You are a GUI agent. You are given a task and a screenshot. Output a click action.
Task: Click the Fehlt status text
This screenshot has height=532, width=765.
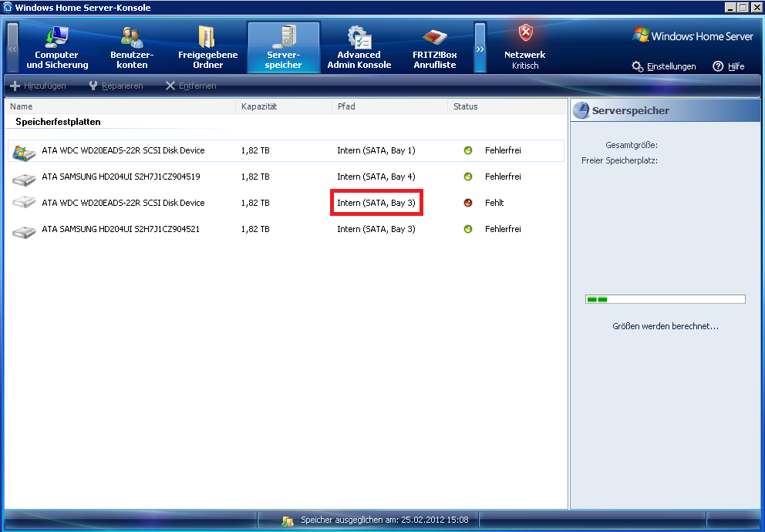click(x=494, y=203)
